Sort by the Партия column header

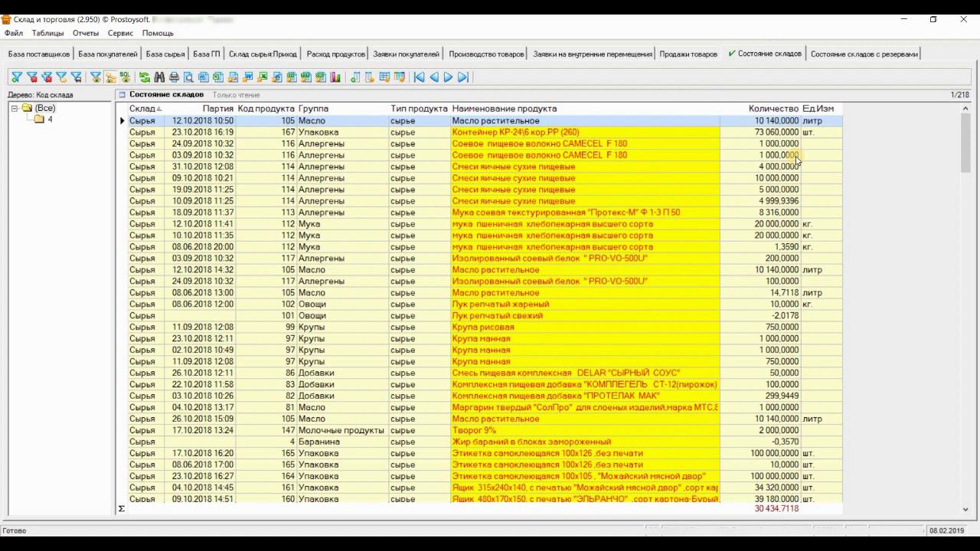200,109
